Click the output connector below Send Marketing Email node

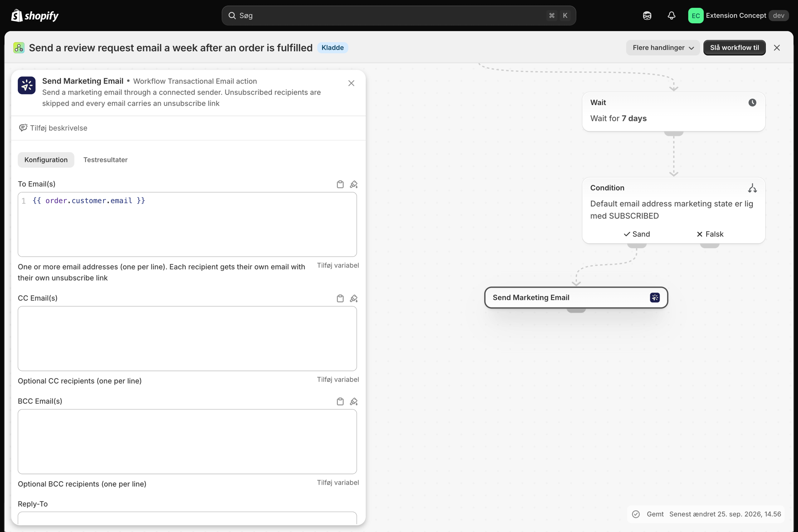576,310
